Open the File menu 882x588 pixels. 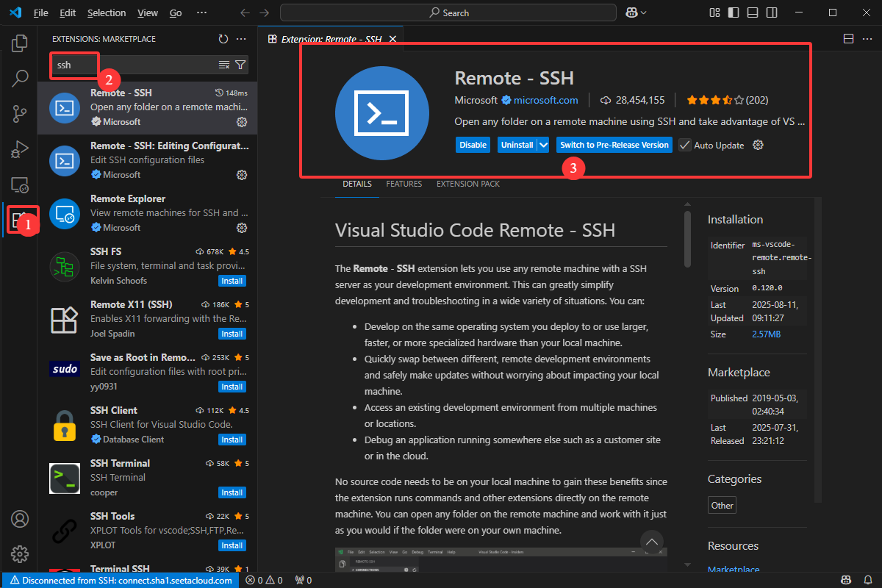41,12
